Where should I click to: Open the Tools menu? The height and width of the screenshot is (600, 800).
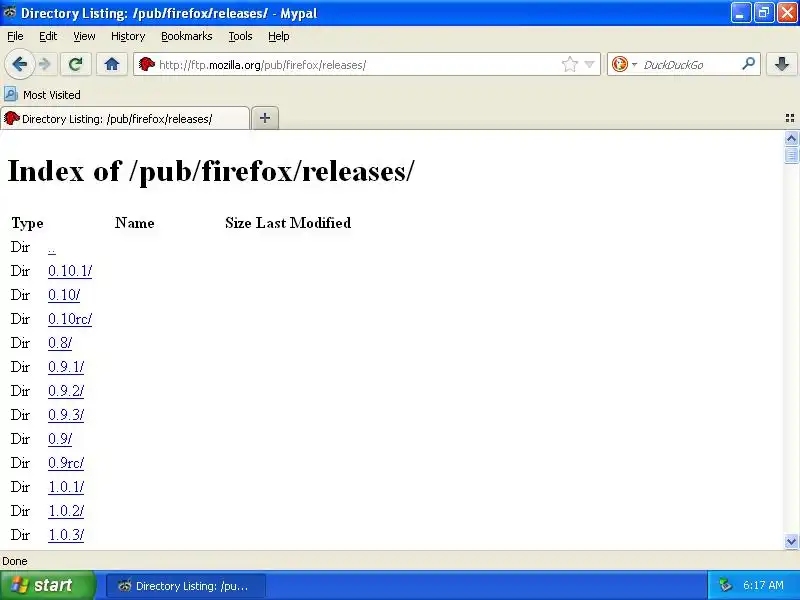click(x=240, y=36)
